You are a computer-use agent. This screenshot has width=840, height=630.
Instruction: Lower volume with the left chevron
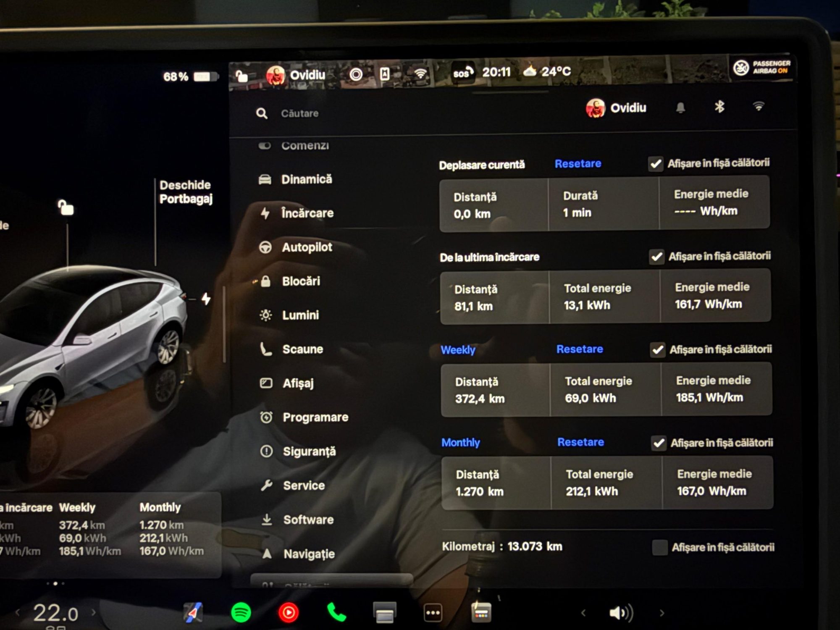tap(583, 613)
